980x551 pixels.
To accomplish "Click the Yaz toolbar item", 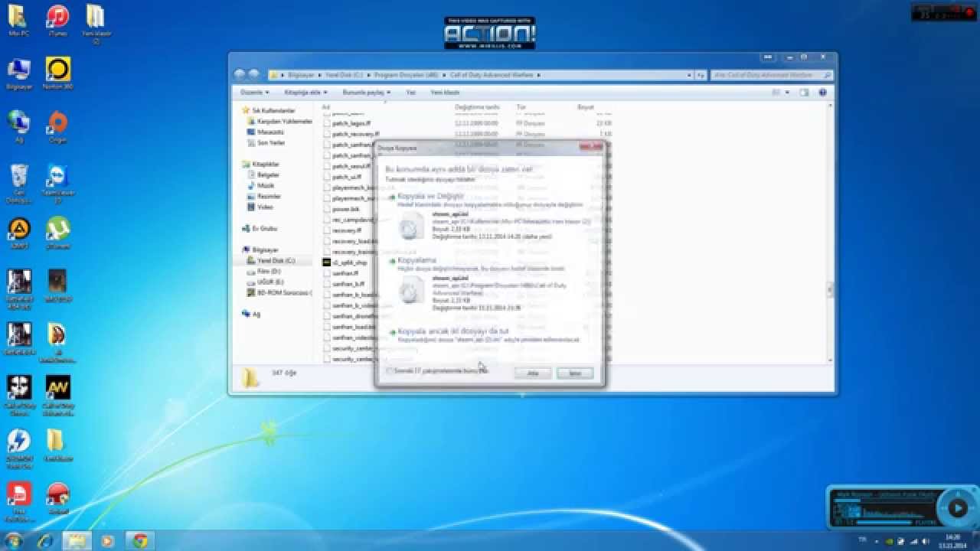I will [x=410, y=92].
